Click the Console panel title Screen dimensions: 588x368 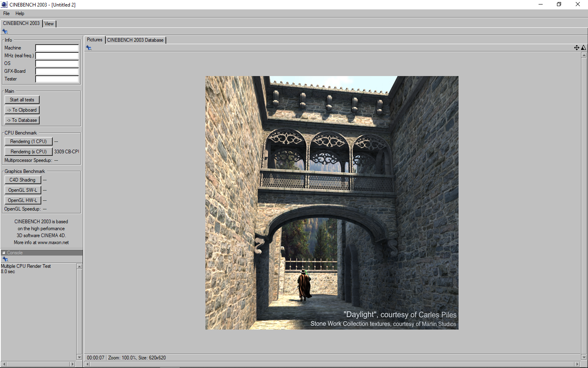point(15,253)
